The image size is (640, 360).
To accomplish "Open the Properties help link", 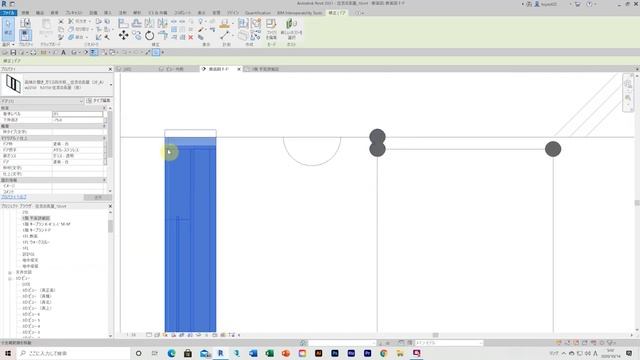I will [x=13, y=197].
